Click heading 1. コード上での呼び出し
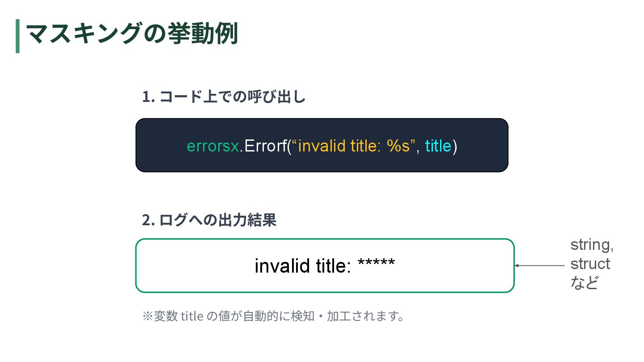The height and width of the screenshot is (362, 644). click(224, 97)
